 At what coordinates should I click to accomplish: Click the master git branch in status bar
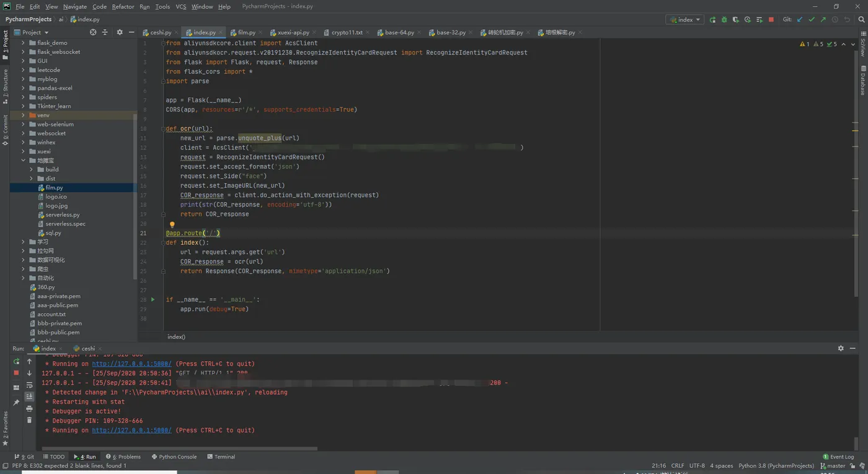click(x=833, y=466)
